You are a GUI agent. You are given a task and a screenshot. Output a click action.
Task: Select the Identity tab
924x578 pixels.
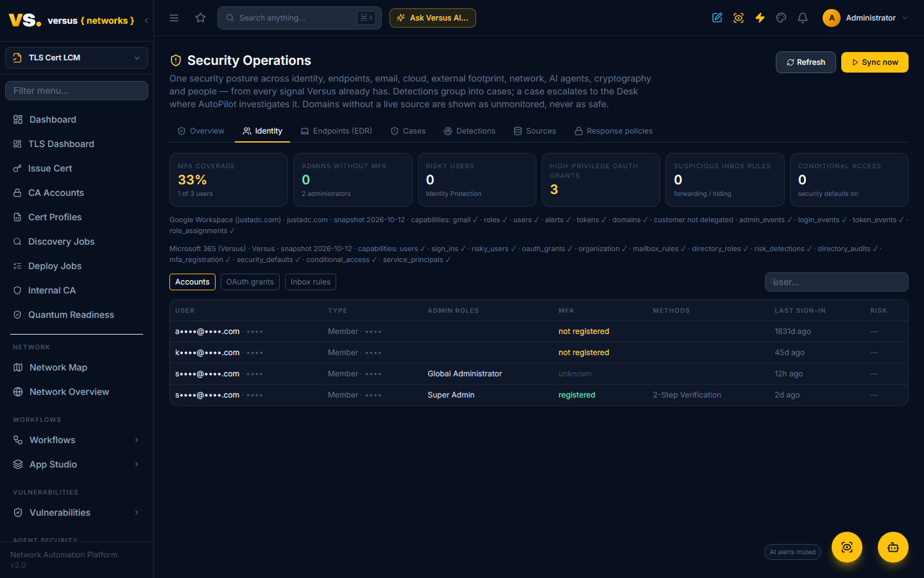[x=262, y=131]
